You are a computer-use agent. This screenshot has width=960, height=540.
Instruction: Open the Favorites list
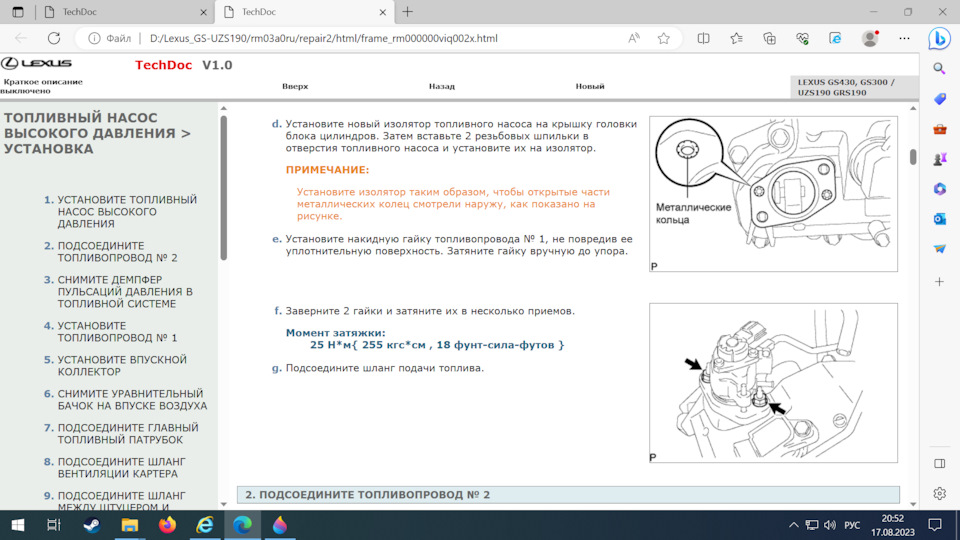(x=737, y=38)
